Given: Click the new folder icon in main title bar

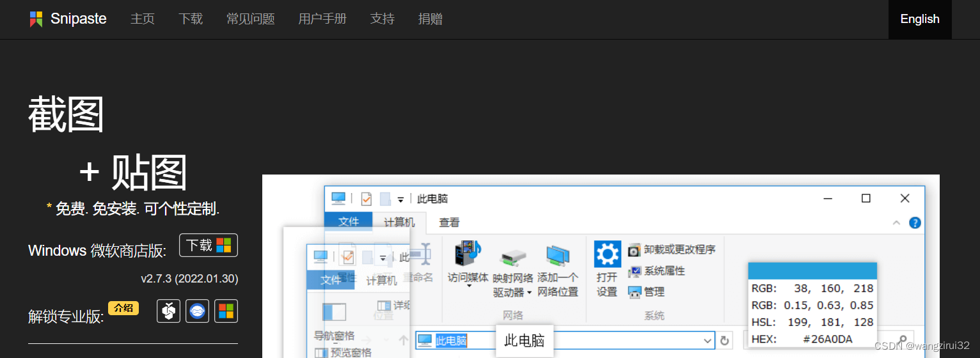Looking at the screenshot, I should [x=385, y=199].
